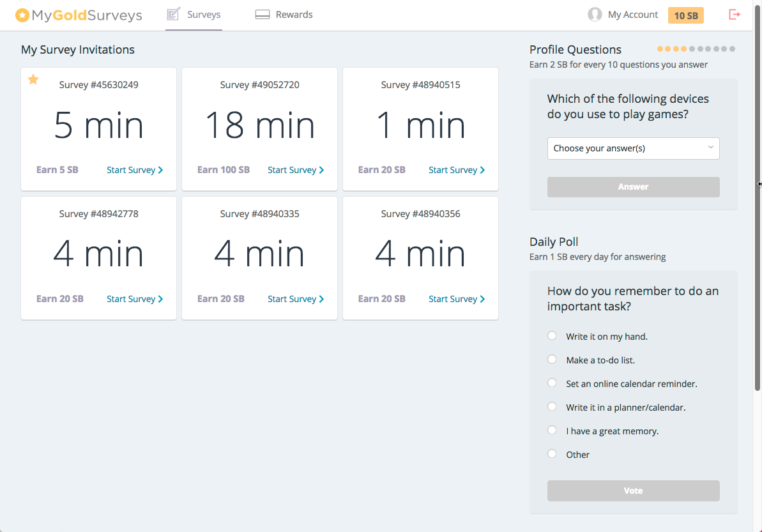The width and height of the screenshot is (762, 532).
Task: Choose "I have a great memory" option
Action: point(552,430)
